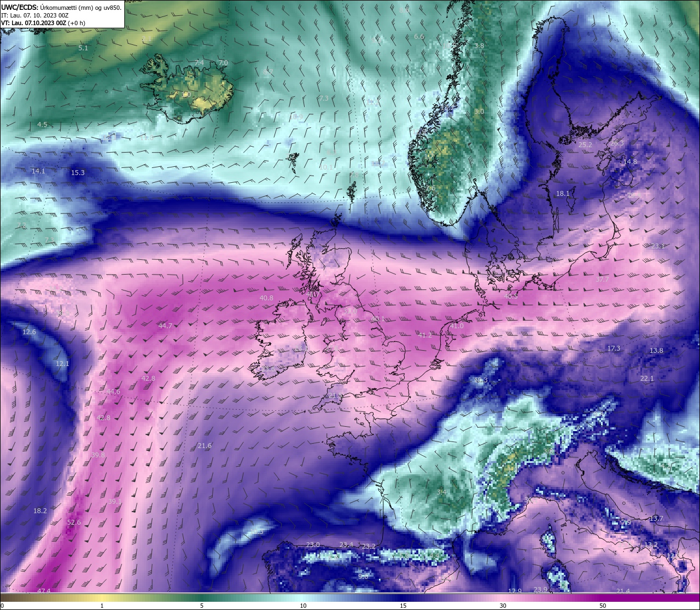Click the 3.8 value over northern Norway
Image resolution: width=700 pixels, height=610 pixels.
[x=479, y=46]
